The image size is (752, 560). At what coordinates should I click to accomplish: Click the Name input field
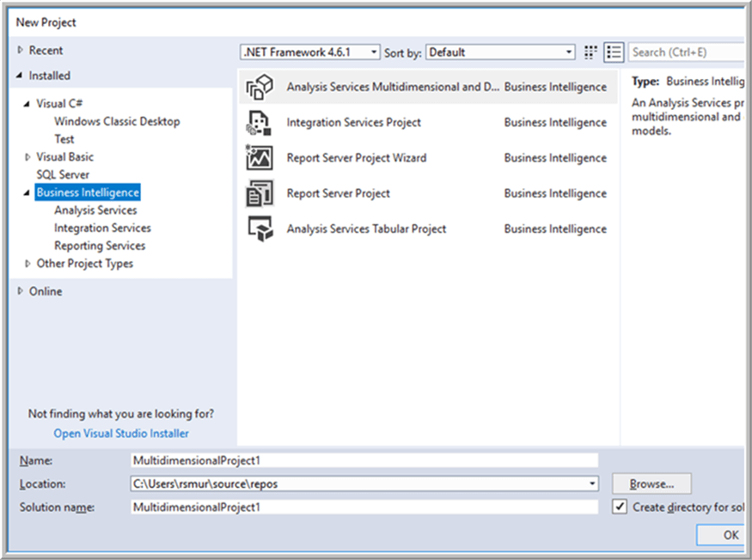click(x=364, y=460)
